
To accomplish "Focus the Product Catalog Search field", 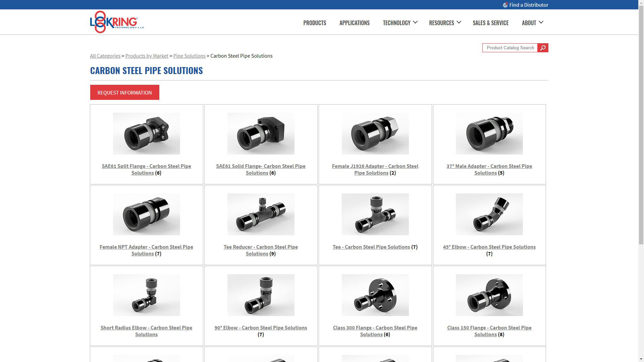I will (x=510, y=48).
